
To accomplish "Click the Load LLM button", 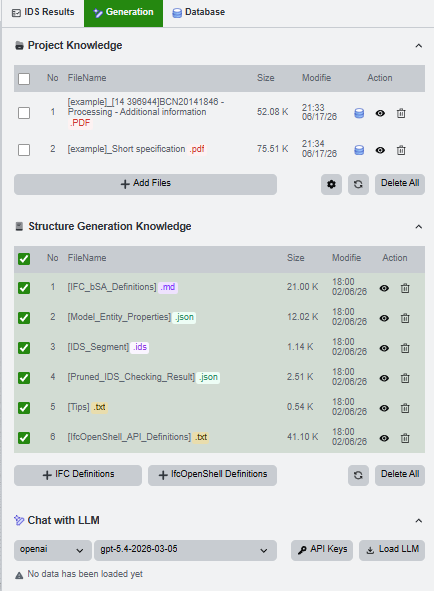I will pyautogui.click(x=392, y=550).
